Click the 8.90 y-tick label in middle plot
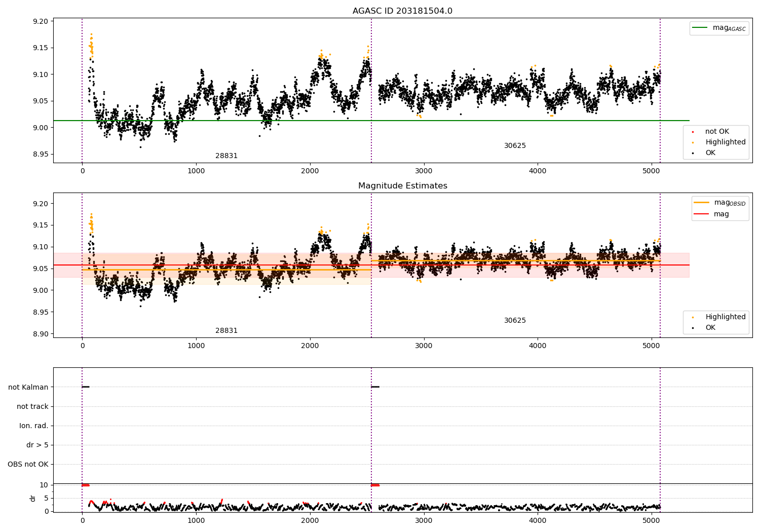Image resolution: width=760 pixels, height=532 pixels. click(40, 334)
